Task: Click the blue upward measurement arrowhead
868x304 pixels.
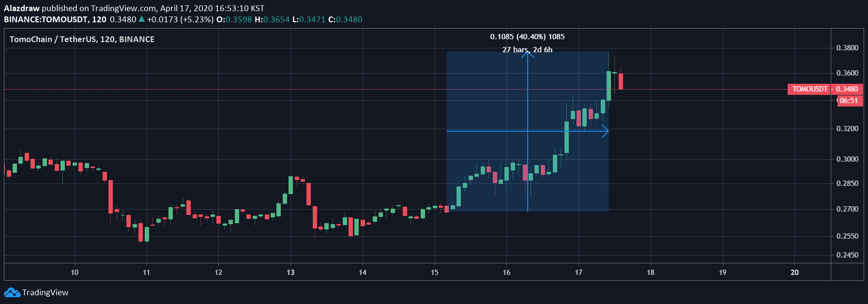Action: (528, 54)
